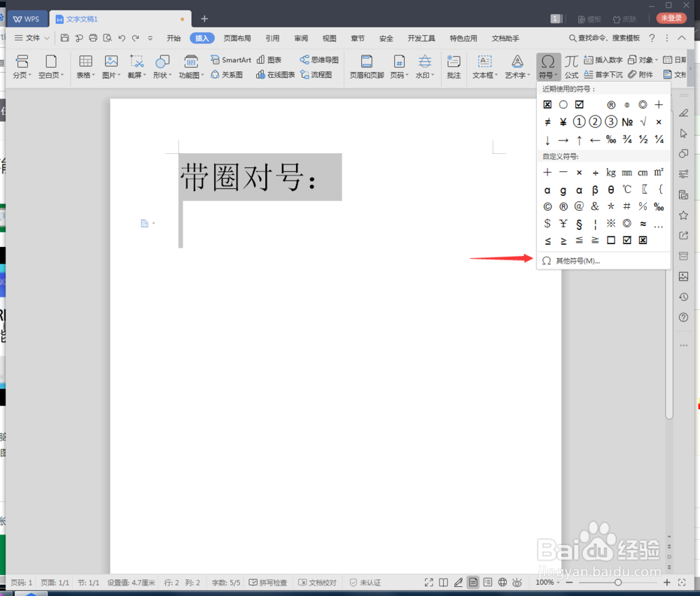This screenshot has height=596, width=700.
Task: Open the 页面布局 ribbon tab
Action: [237, 38]
